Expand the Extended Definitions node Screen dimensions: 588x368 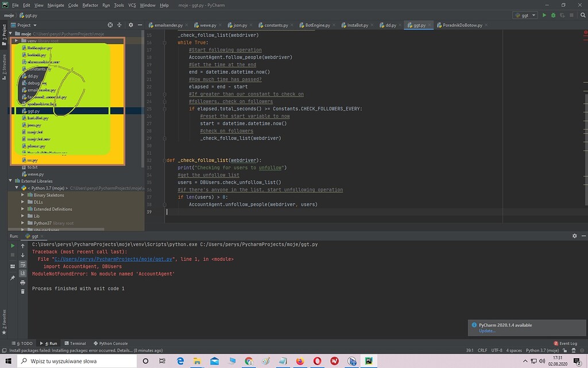(x=22, y=209)
